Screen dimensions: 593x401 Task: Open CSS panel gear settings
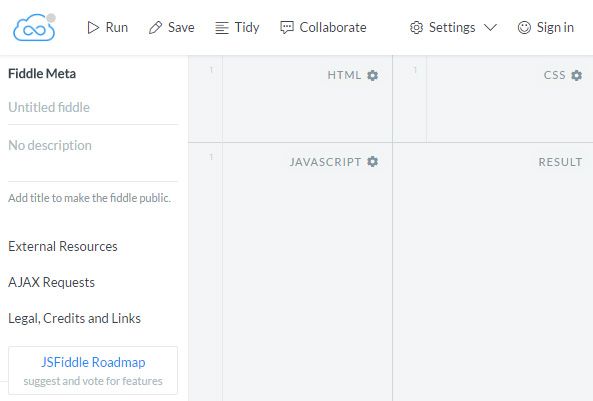click(576, 75)
